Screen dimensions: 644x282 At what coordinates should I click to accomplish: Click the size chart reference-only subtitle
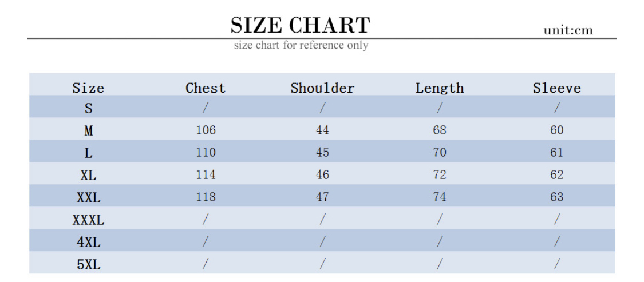tap(301, 45)
